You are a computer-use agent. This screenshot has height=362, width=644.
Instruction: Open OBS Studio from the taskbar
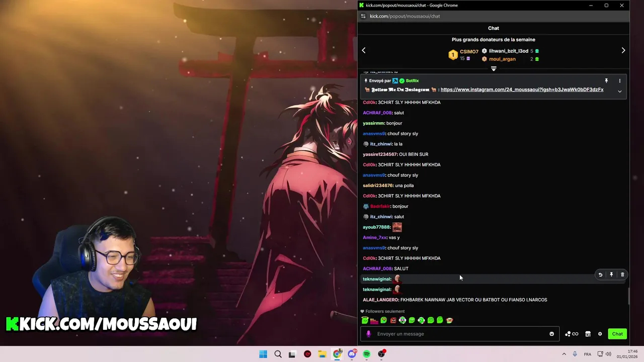[x=381, y=354]
